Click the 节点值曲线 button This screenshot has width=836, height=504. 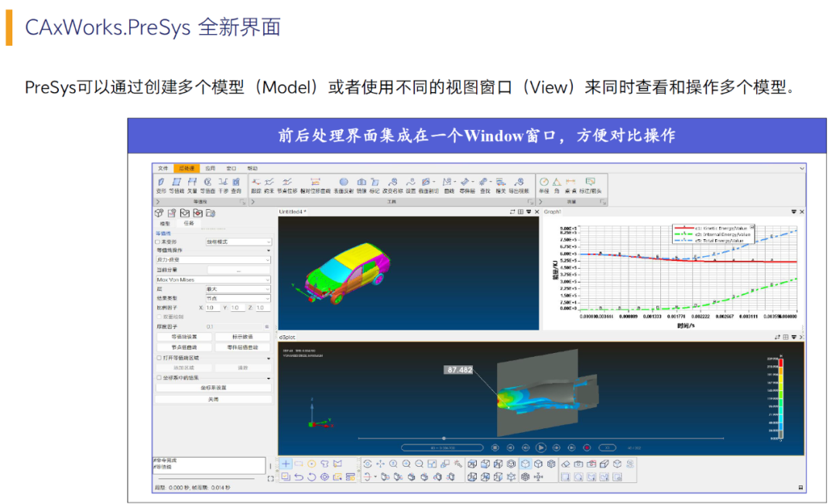[x=184, y=347]
